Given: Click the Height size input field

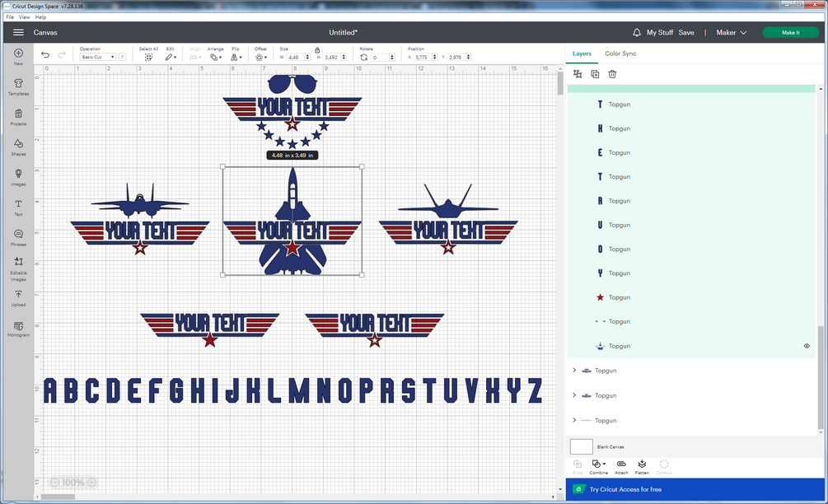Looking at the screenshot, I should pos(332,57).
